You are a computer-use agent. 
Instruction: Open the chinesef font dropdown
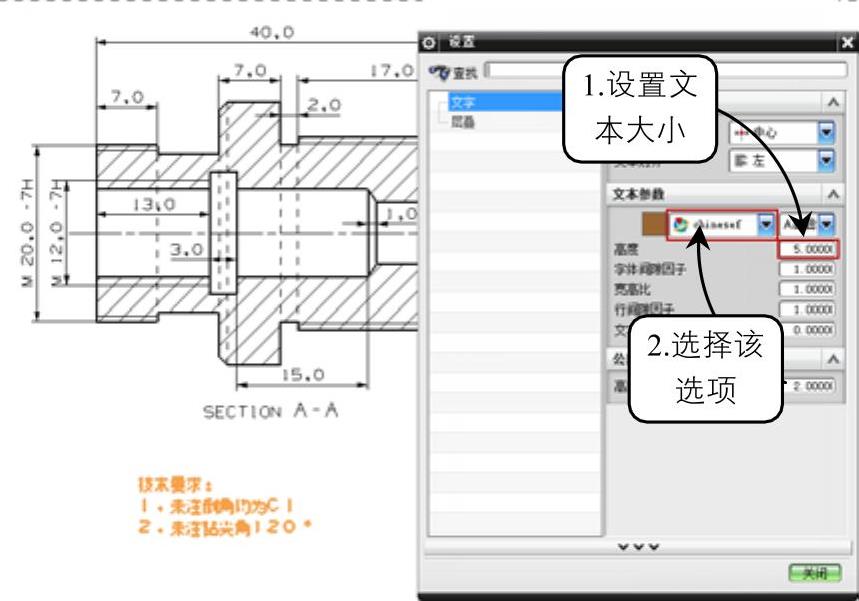pyautogui.click(x=766, y=224)
